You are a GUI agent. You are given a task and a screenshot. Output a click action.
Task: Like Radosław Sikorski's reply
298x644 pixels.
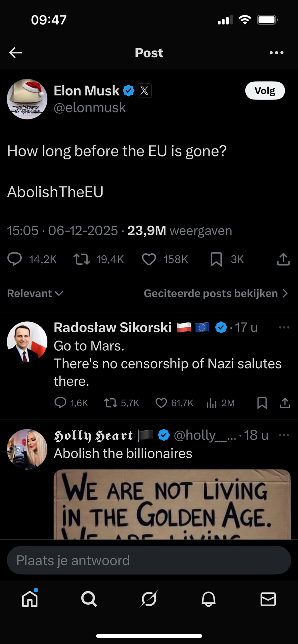[161, 403]
